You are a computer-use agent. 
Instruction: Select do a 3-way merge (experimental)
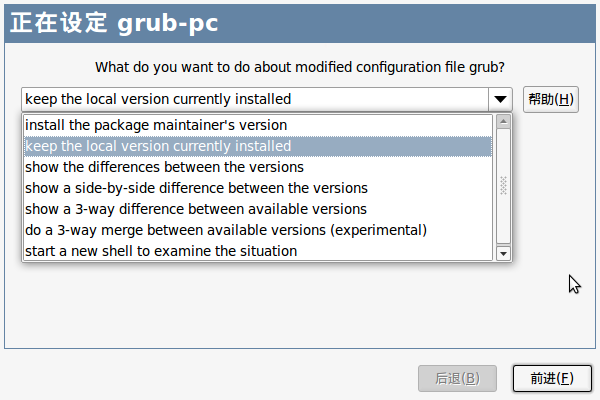pos(258,230)
